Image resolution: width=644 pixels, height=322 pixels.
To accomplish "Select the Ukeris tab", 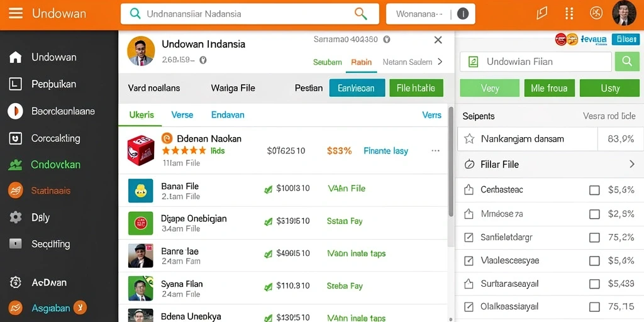I will point(142,114).
